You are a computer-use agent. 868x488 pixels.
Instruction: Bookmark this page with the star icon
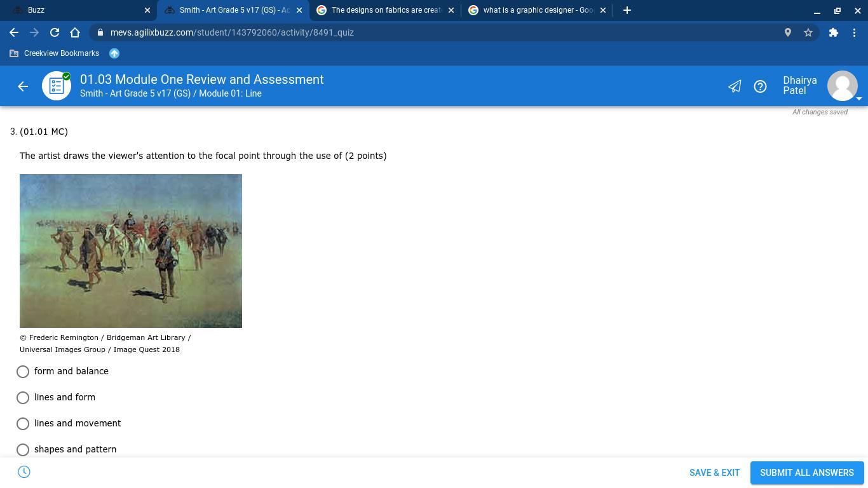click(x=808, y=32)
